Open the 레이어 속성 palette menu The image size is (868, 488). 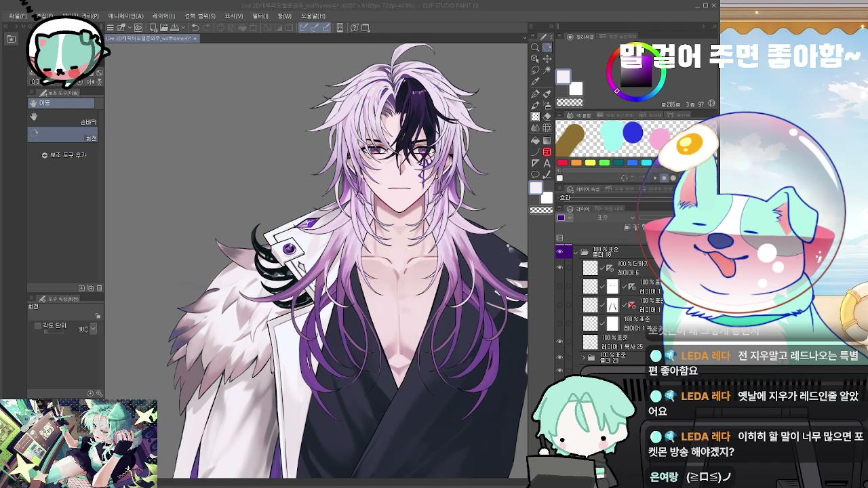(x=560, y=189)
